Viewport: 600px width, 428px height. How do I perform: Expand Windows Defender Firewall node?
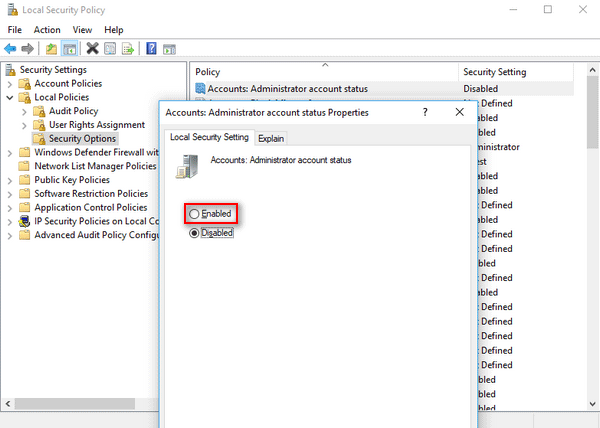click(x=10, y=153)
